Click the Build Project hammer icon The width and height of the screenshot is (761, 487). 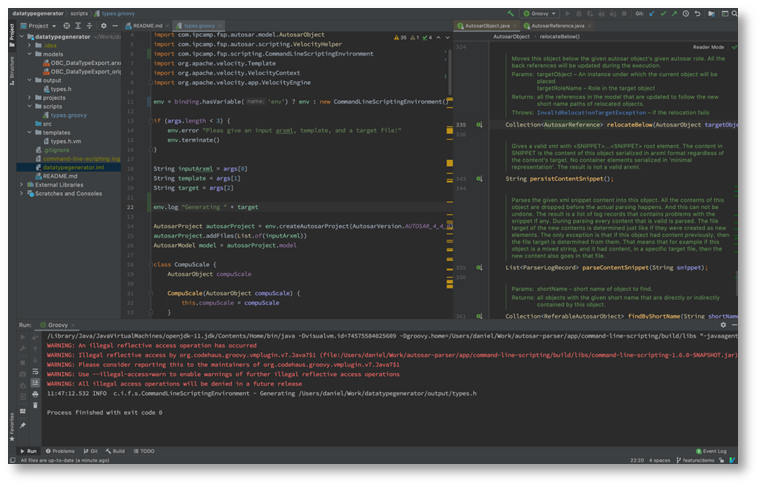[511, 14]
